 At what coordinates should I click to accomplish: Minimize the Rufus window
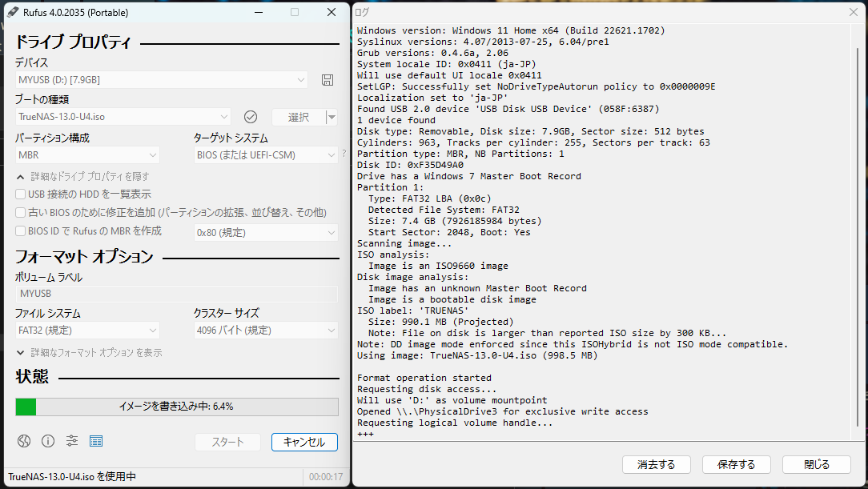click(259, 12)
